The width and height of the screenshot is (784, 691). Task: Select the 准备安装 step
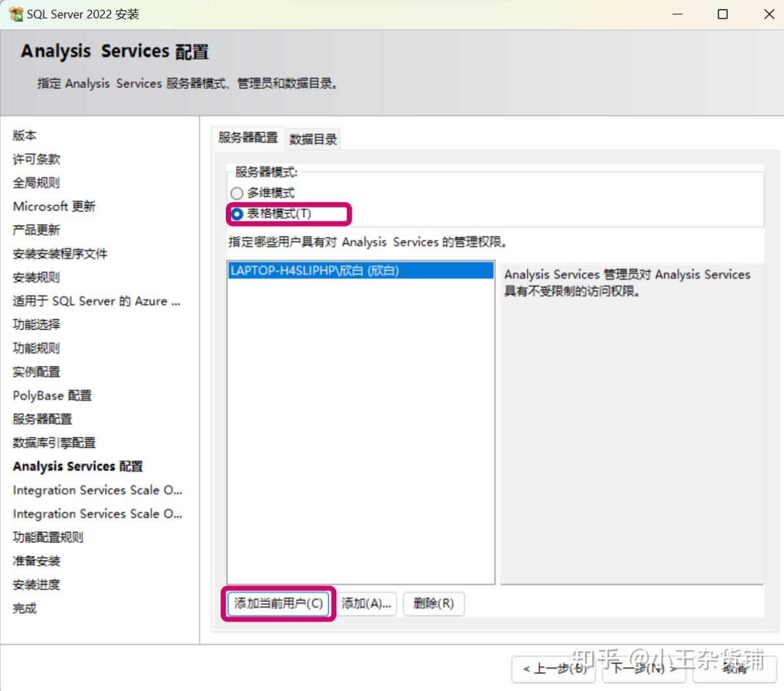tap(36, 560)
